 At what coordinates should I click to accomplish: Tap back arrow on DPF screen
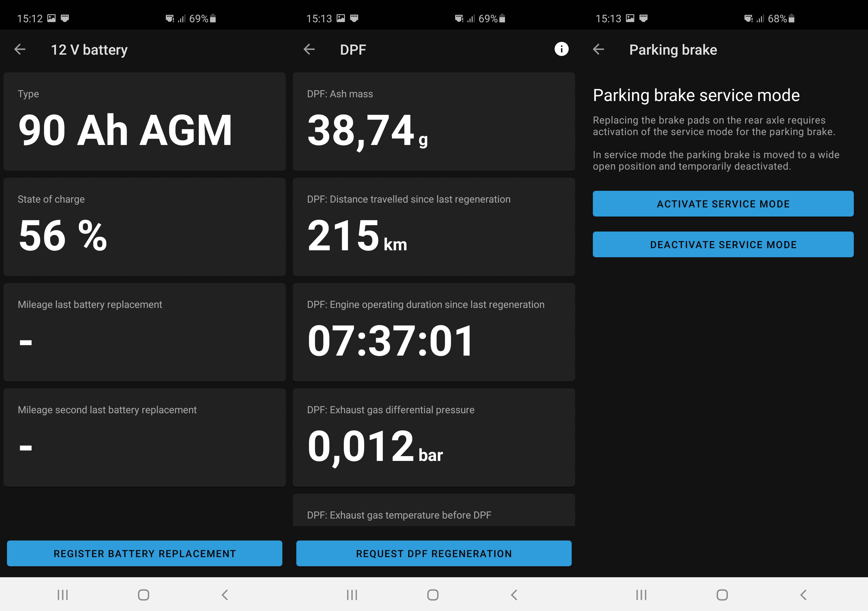[309, 49]
